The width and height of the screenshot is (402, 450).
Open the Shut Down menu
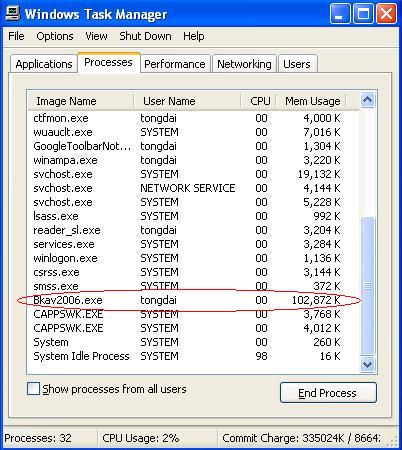tap(145, 36)
